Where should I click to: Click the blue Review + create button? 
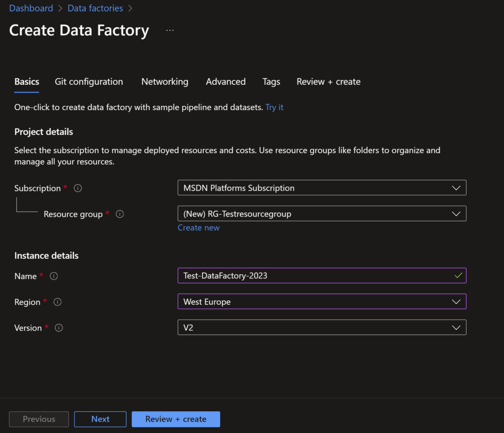click(176, 419)
